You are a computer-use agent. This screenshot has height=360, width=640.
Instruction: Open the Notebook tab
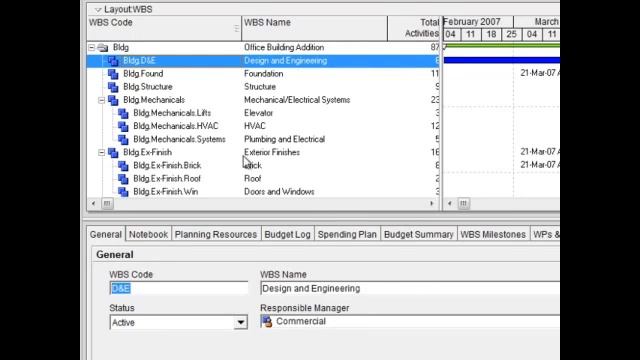(148, 234)
